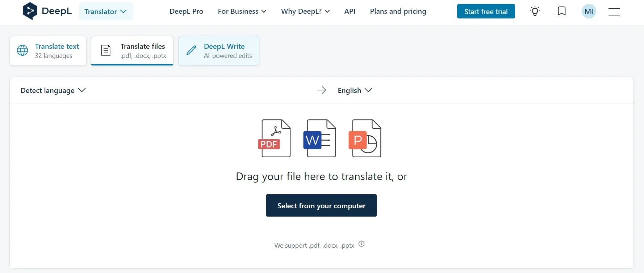Expand the Why DeepL? menu
This screenshot has width=644, height=273.
click(305, 12)
